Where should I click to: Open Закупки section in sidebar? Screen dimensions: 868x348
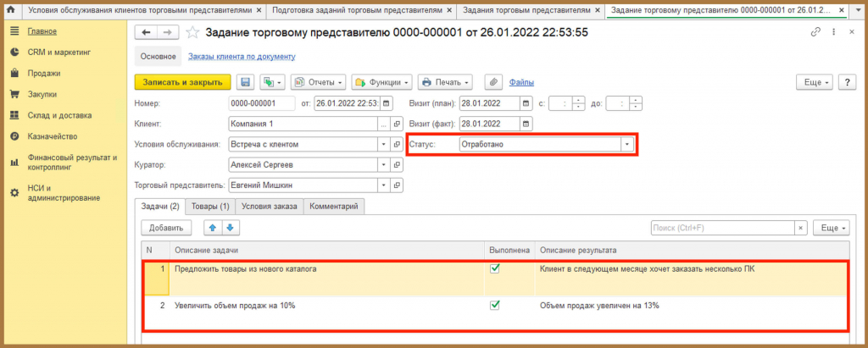42,94
